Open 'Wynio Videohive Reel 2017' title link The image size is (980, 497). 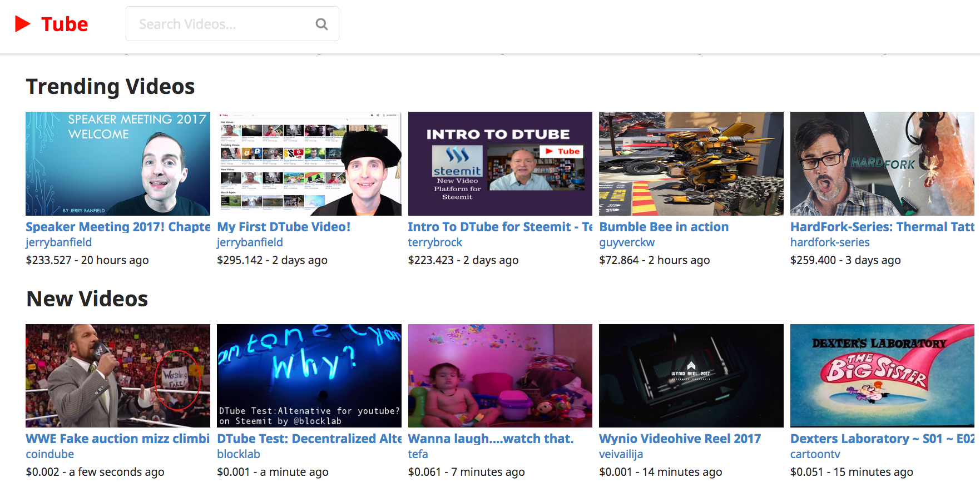tap(680, 439)
